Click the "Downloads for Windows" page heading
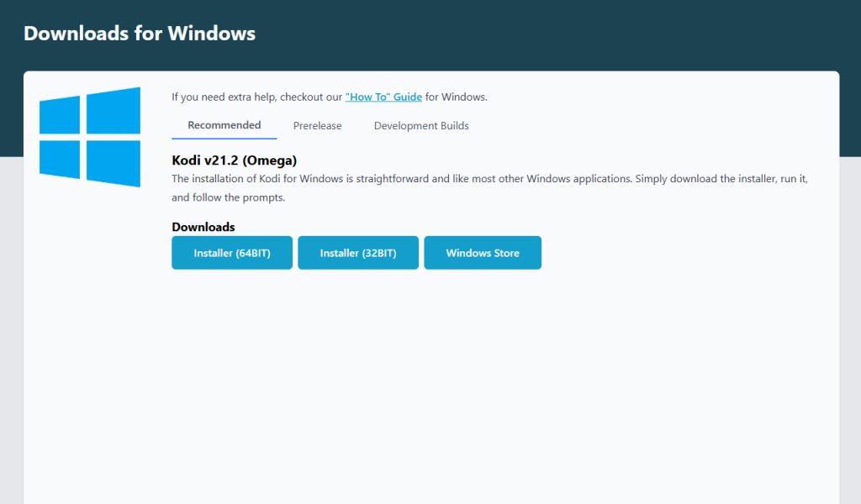 (x=140, y=34)
